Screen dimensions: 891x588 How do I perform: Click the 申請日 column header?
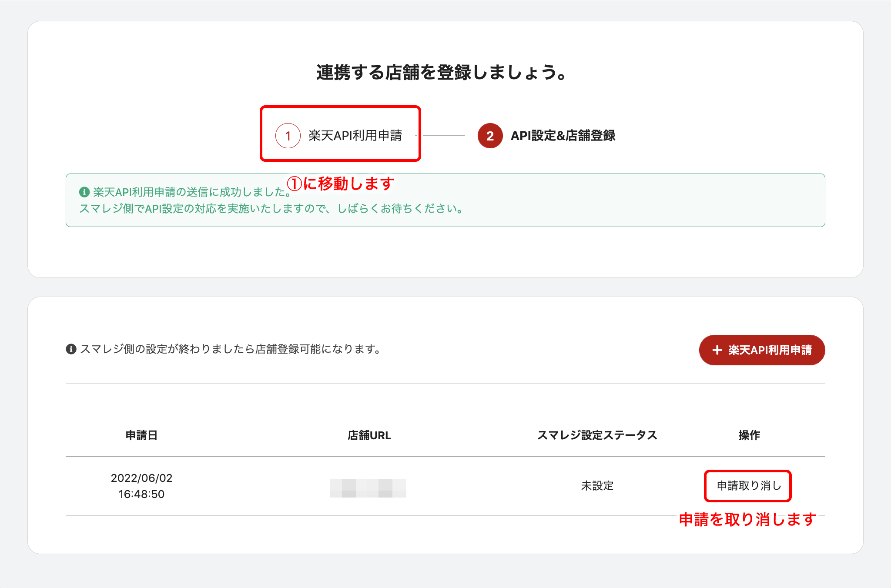[x=141, y=435]
